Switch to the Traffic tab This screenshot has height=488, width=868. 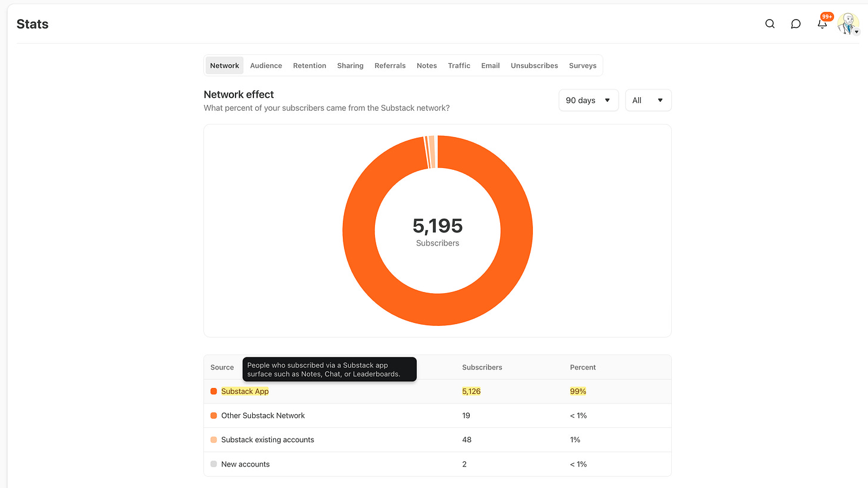point(459,66)
